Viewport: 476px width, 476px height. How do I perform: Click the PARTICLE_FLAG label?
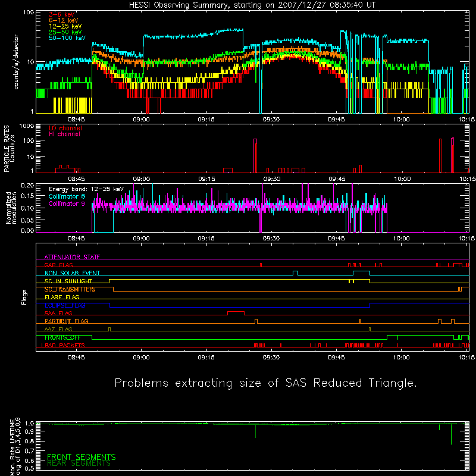tap(67, 321)
